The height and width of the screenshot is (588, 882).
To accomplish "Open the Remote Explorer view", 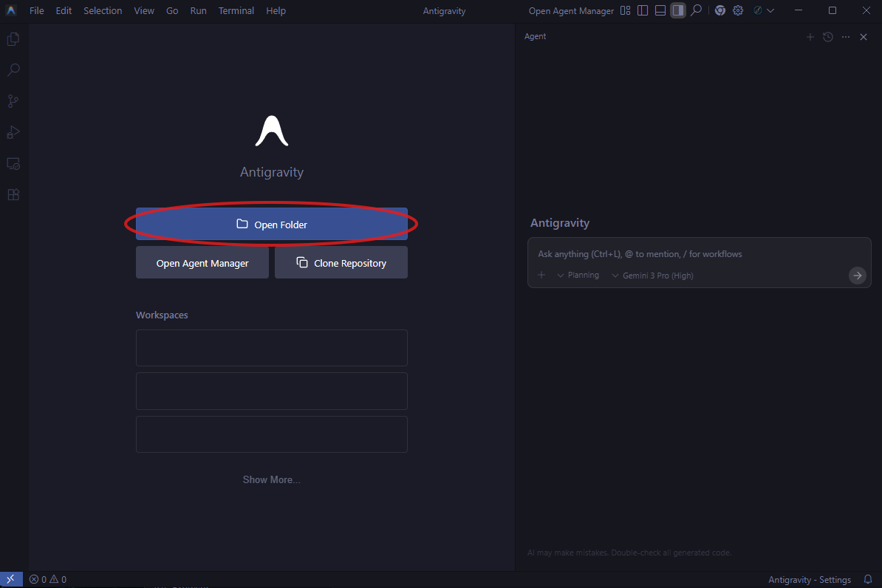I will [13, 164].
